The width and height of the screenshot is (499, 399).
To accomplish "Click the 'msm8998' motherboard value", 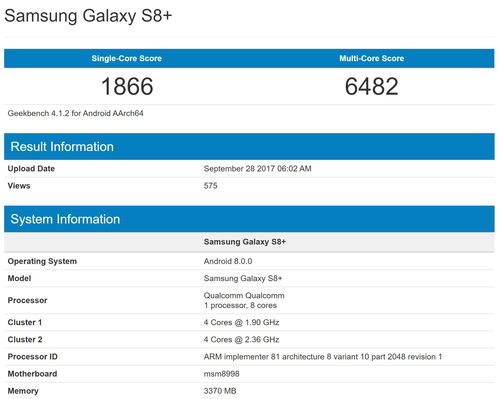I will [x=222, y=374].
